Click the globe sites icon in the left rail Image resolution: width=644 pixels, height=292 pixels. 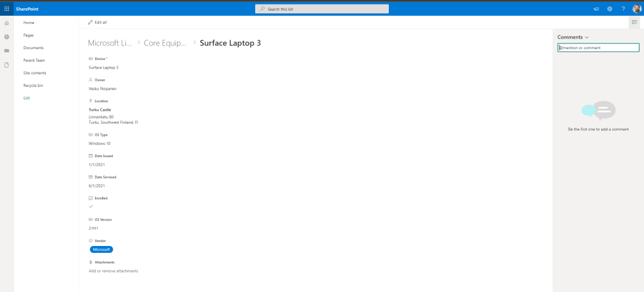click(7, 37)
